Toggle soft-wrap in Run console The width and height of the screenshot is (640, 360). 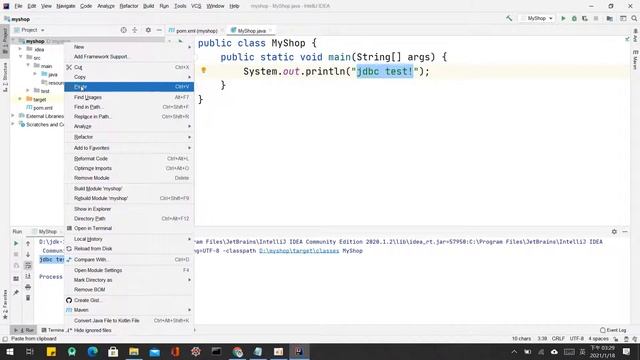[x=28, y=265]
